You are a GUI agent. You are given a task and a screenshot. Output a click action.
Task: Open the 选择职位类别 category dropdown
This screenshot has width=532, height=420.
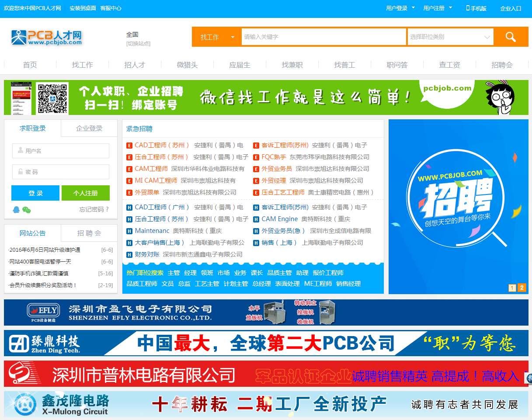(x=450, y=37)
